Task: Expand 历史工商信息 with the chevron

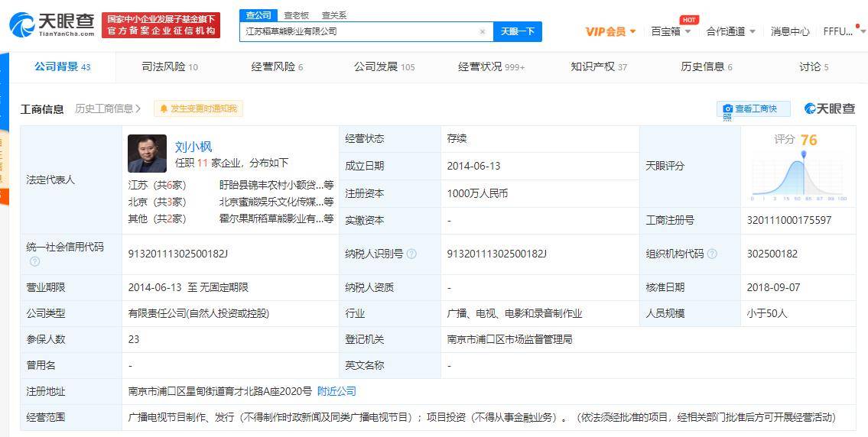Action: click(x=138, y=109)
